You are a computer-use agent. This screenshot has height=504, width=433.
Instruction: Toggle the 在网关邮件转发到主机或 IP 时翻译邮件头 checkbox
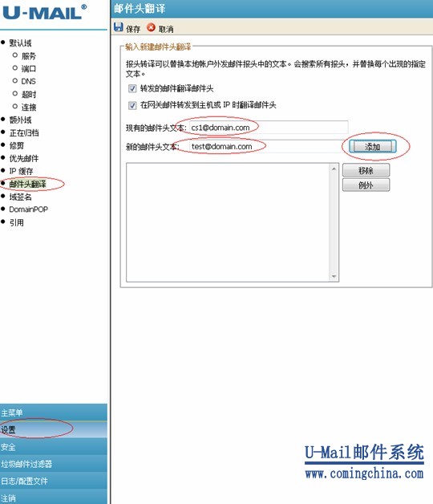pyautogui.click(x=132, y=105)
